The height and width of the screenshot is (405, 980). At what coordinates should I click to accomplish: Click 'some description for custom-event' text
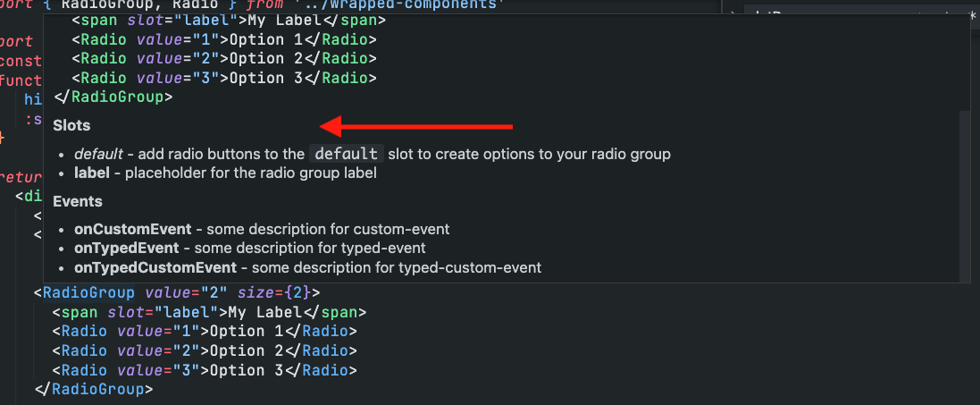click(x=328, y=229)
